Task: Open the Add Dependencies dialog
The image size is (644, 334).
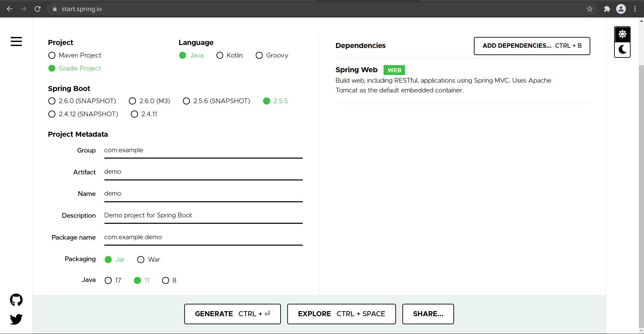Action: (532, 46)
